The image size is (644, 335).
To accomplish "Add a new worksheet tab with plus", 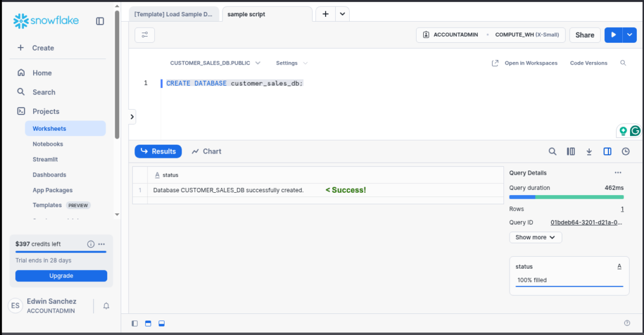I will pyautogui.click(x=325, y=14).
